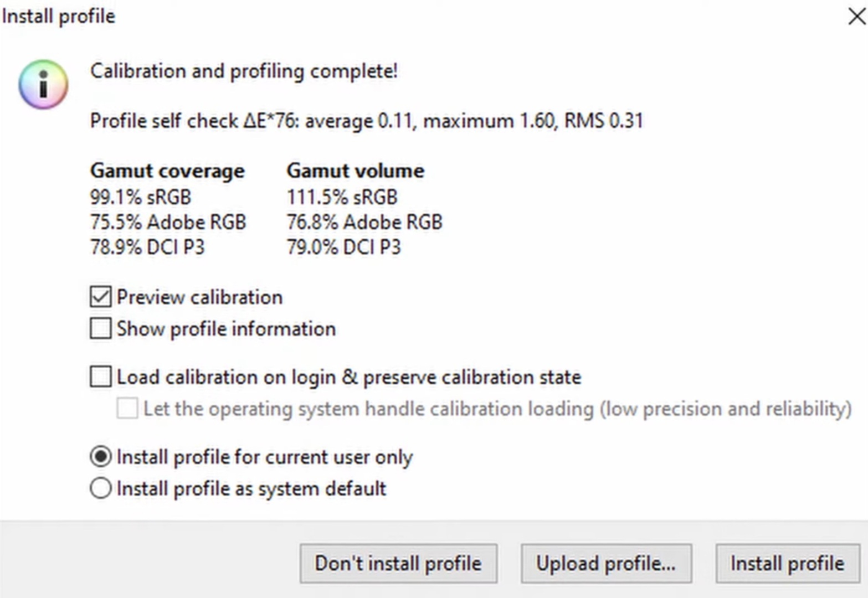
Task: Confirm with the Install profile button
Action: click(787, 564)
